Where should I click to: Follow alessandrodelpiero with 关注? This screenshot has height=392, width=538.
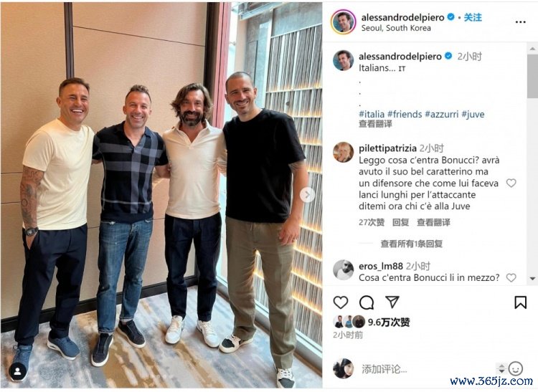point(473,17)
